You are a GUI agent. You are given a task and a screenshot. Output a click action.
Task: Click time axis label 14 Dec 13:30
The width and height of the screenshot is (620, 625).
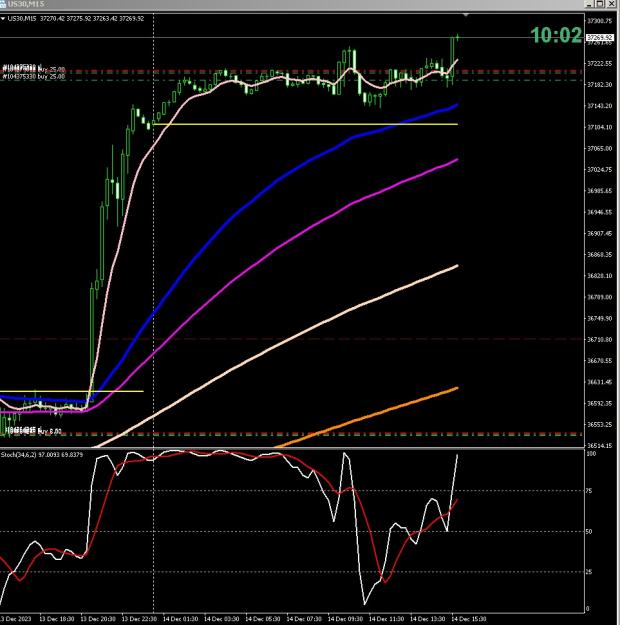tap(428, 619)
